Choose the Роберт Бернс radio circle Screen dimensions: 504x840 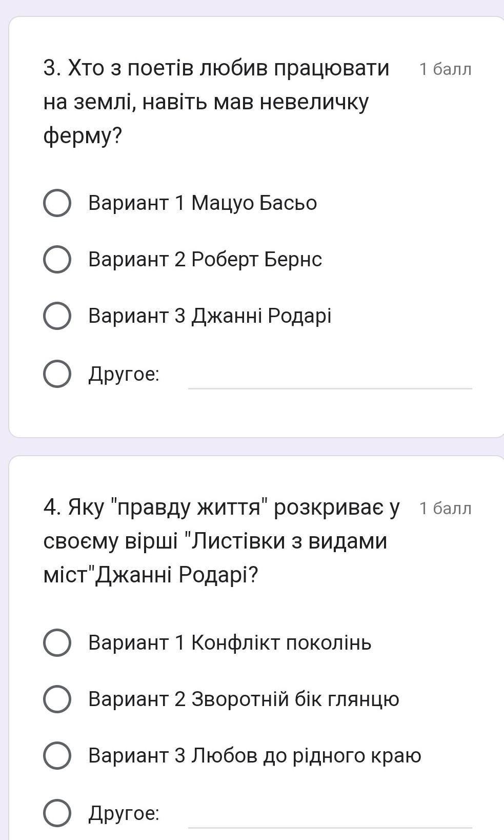pyautogui.click(x=57, y=260)
